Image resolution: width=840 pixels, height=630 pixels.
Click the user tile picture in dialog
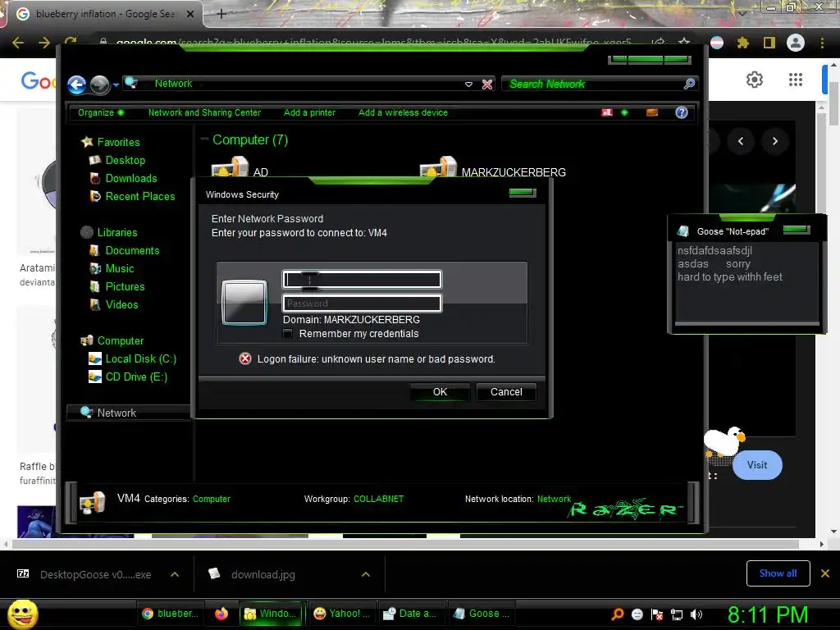coord(244,303)
